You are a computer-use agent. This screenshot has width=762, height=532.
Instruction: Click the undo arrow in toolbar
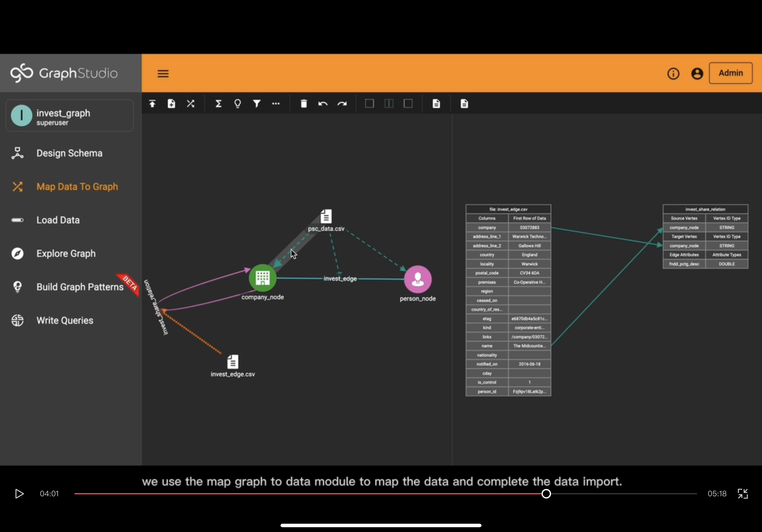tap(323, 103)
